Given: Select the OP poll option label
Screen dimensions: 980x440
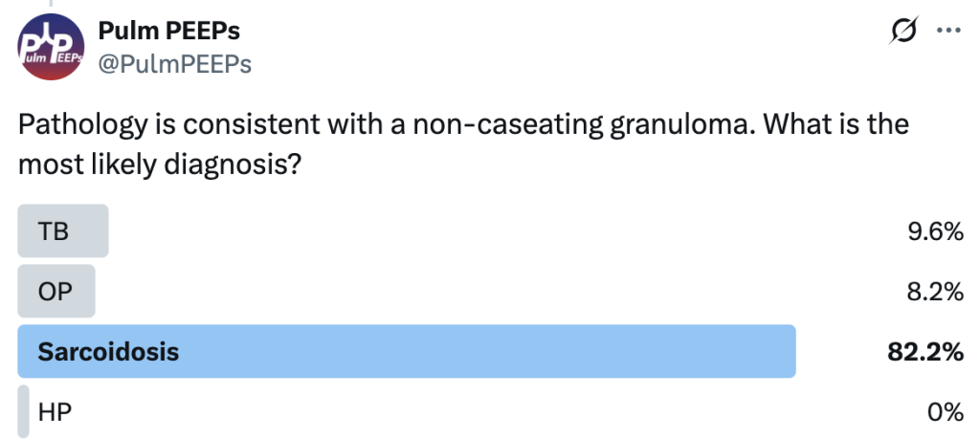Looking at the screenshot, I should click(55, 291).
